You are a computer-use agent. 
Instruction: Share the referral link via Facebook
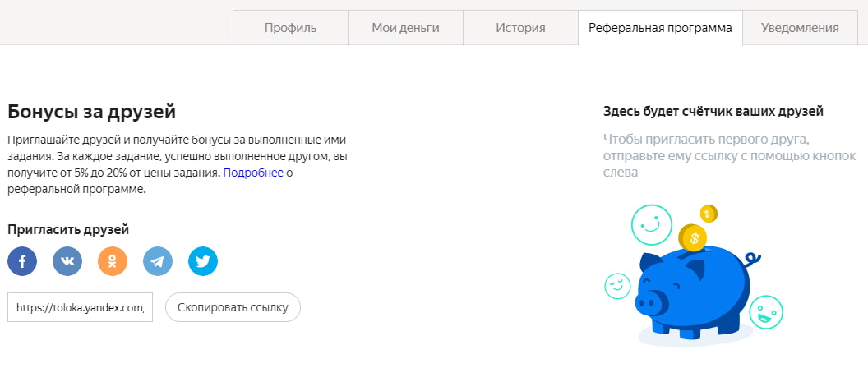click(22, 262)
